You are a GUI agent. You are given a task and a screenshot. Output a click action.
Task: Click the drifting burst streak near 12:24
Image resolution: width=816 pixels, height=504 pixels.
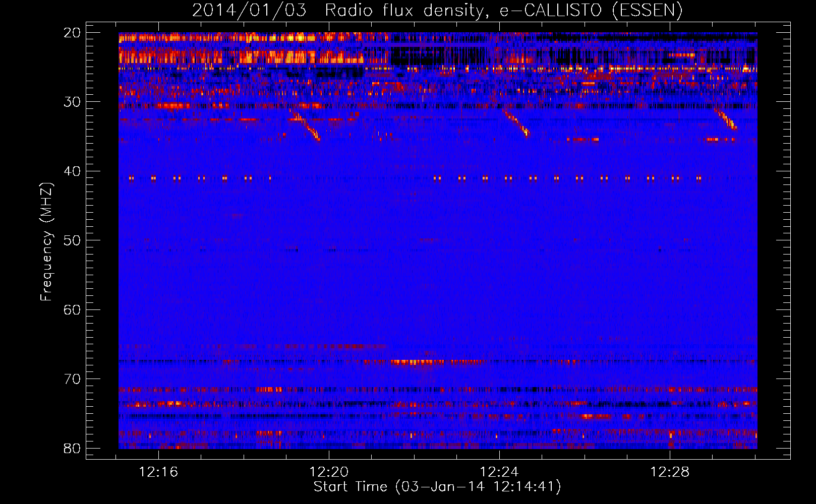tap(515, 122)
